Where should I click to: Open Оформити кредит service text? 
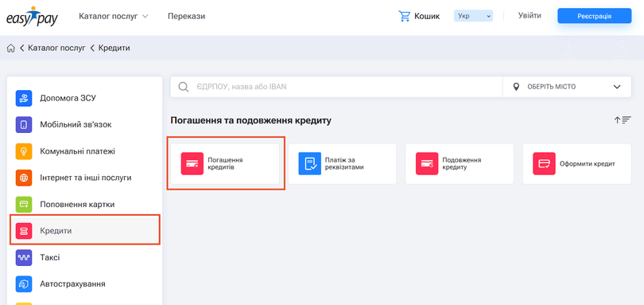click(x=588, y=164)
